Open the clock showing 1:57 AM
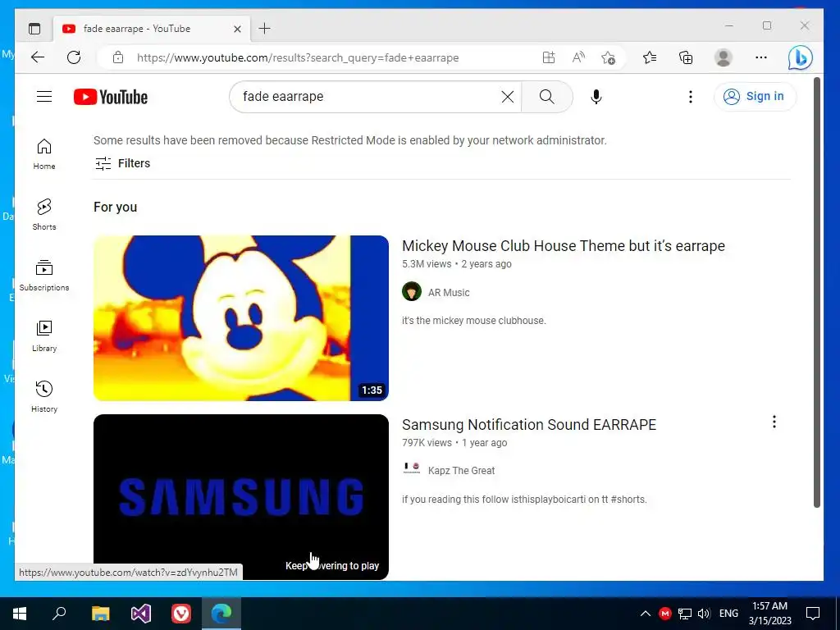Viewport: 840px width, 630px height. [769, 614]
